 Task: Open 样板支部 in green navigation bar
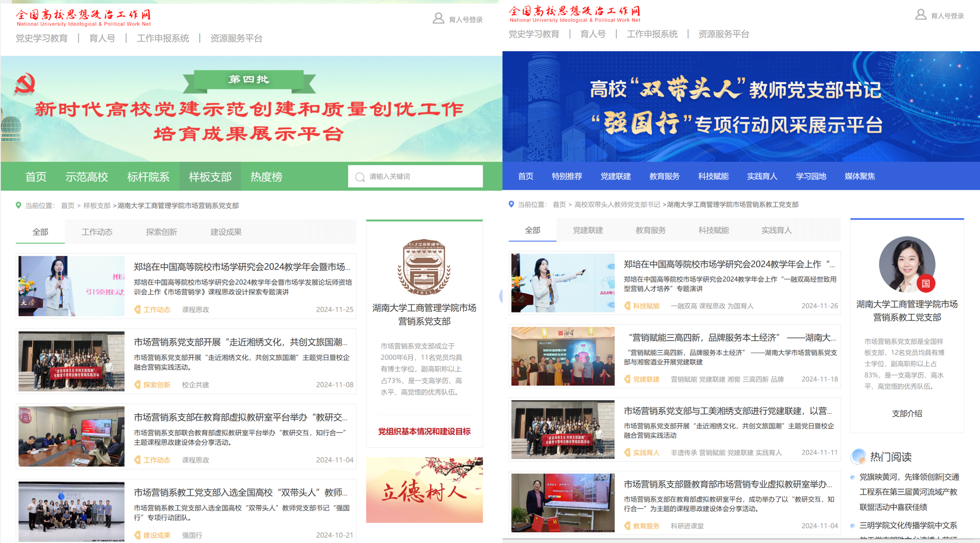(210, 177)
